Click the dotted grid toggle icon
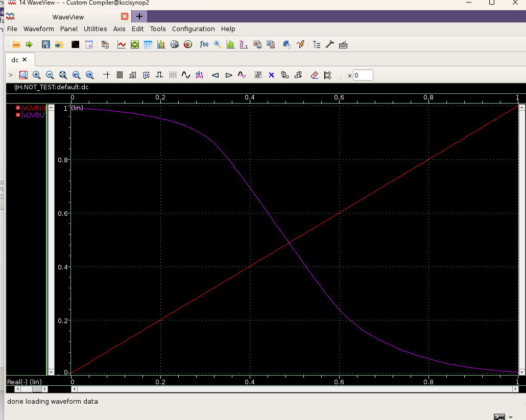526x420 pixels. (173, 75)
